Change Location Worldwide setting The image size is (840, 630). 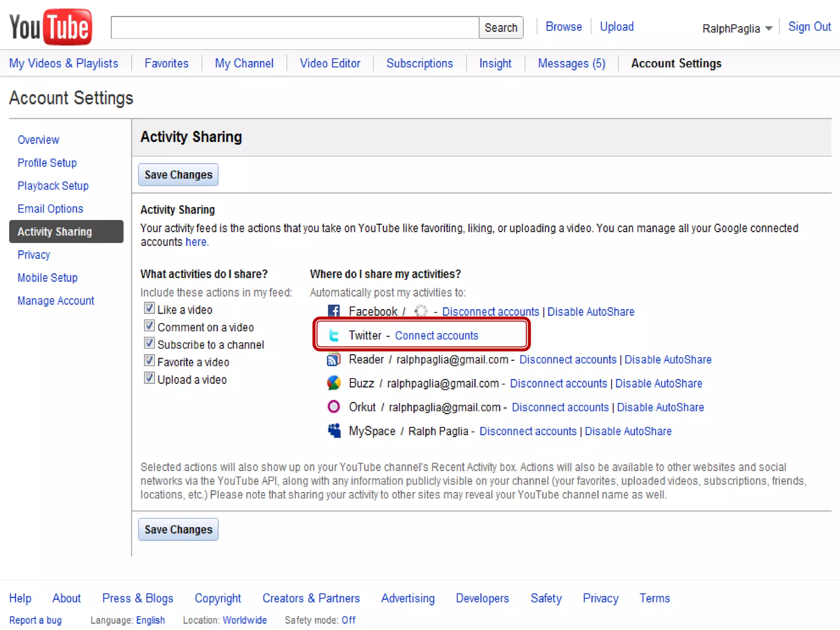pyautogui.click(x=245, y=620)
